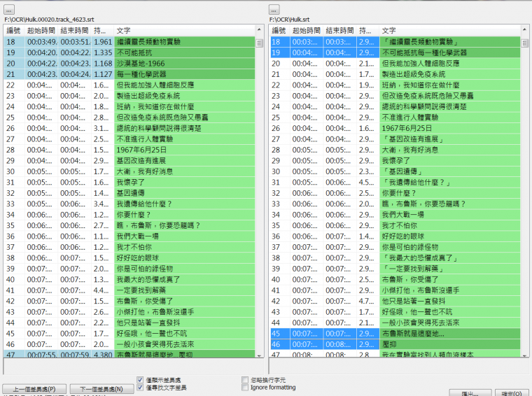The image size is (532, 396).
Task: Select row 46 壓抑 in Hulk.srt
Action: tap(395, 344)
